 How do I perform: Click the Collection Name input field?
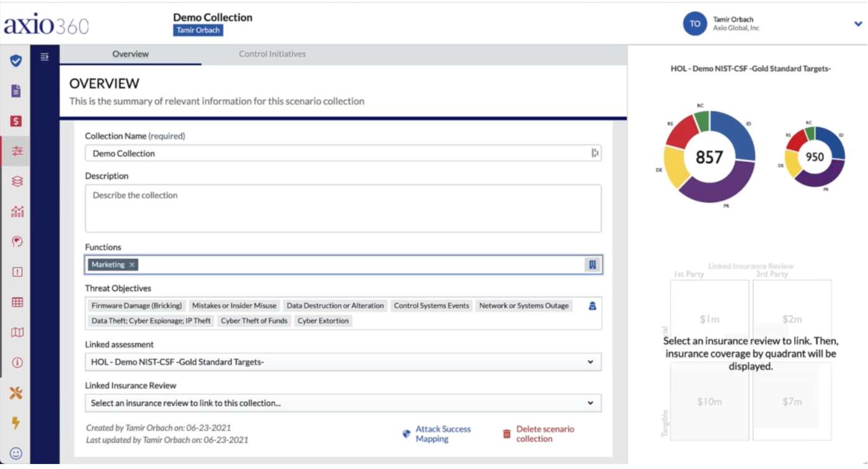[x=343, y=153]
